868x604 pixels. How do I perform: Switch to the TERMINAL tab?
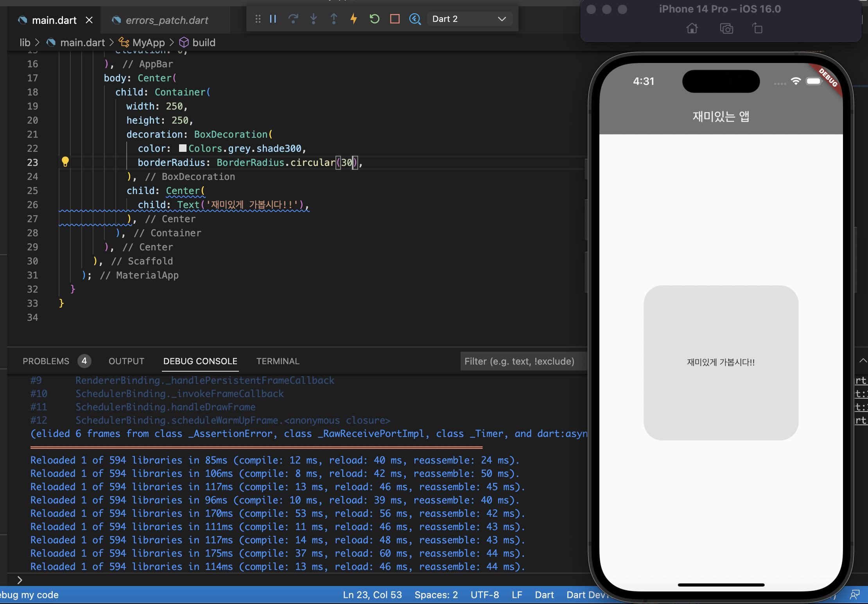278,361
